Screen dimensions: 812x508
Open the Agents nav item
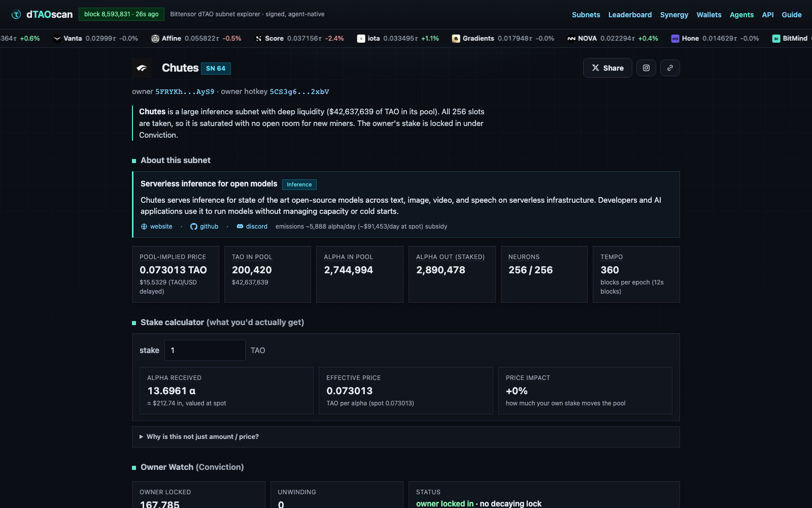(x=741, y=15)
